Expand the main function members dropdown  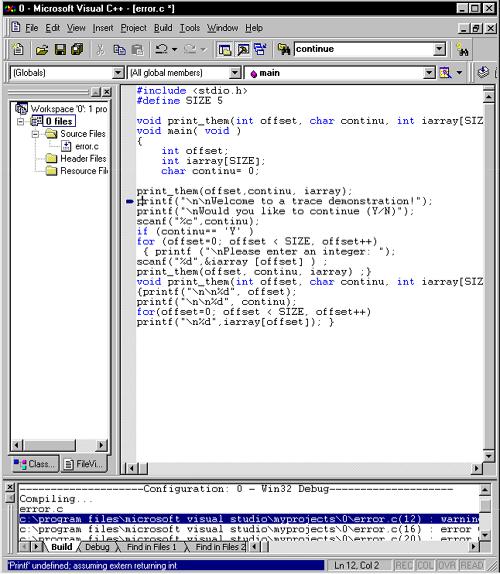[x=429, y=73]
